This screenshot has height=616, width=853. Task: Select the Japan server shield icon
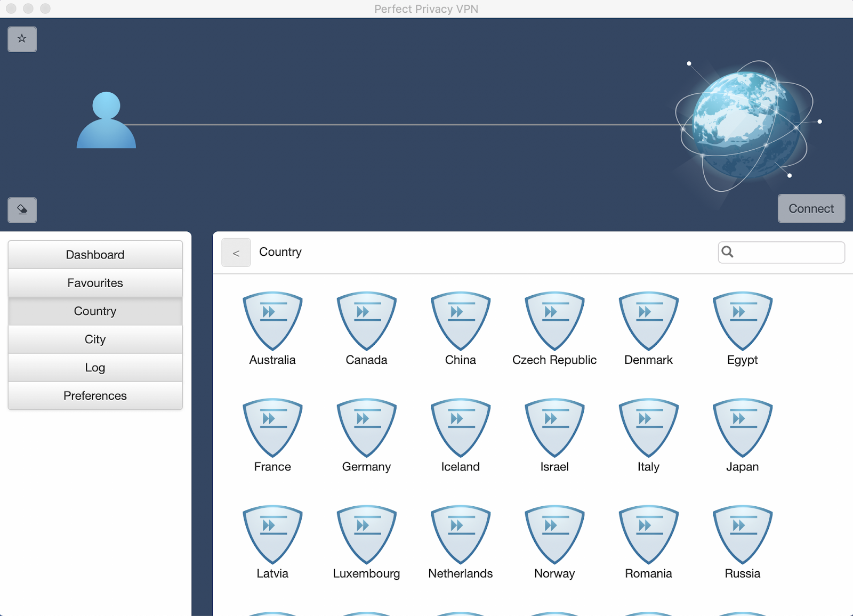(x=743, y=428)
